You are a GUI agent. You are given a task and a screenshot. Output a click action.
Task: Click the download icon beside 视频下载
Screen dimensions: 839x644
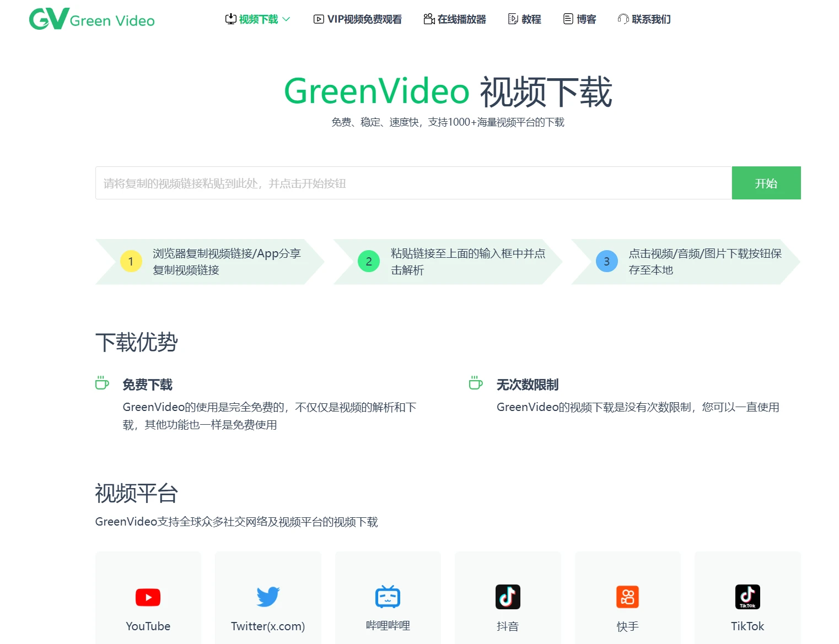[231, 19]
